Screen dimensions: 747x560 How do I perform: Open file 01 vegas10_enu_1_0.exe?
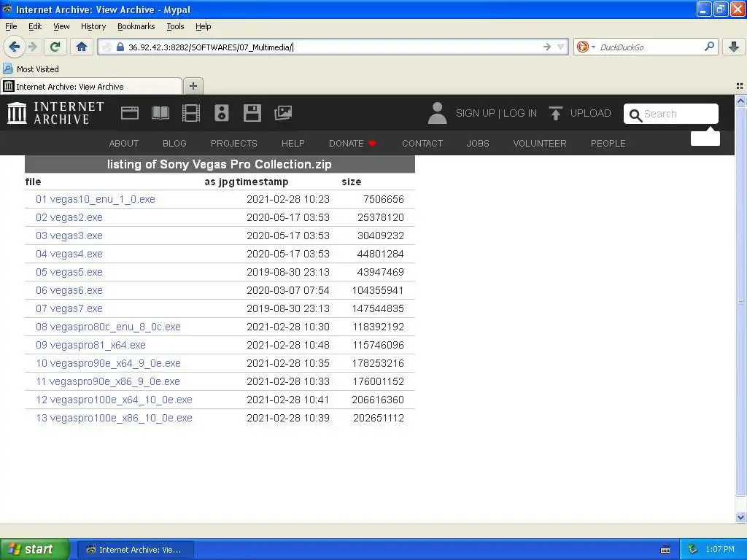pos(96,199)
